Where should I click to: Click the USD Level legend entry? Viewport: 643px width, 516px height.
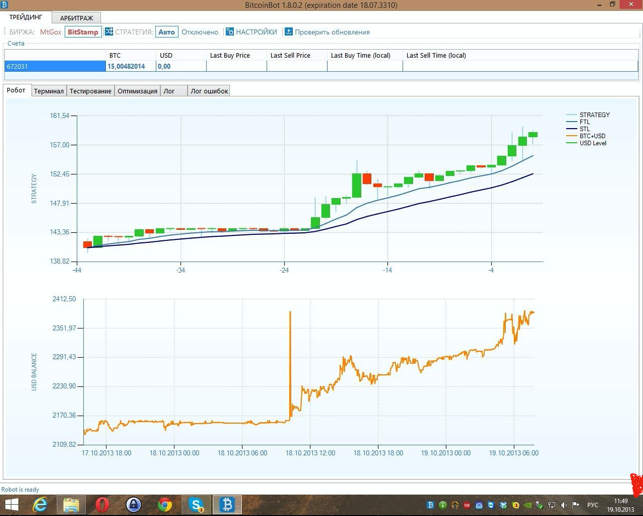pyautogui.click(x=586, y=143)
